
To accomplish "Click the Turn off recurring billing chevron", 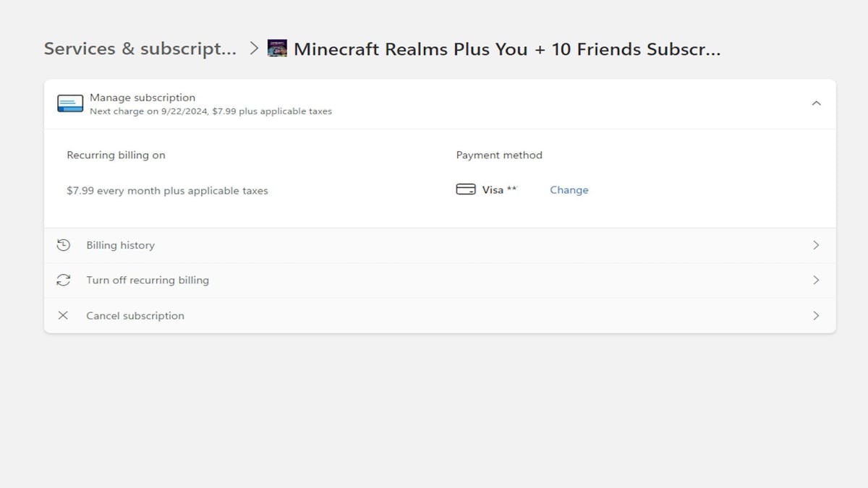I will (x=816, y=280).
